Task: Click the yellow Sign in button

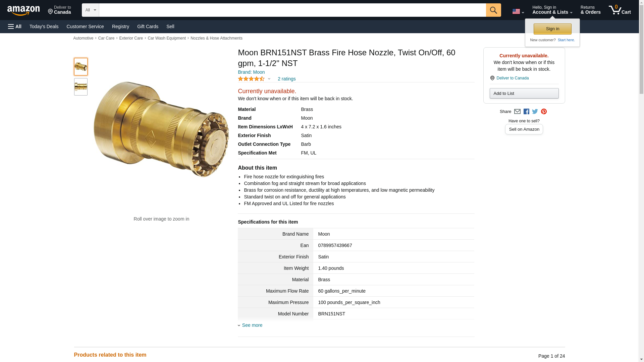Action: (x=552, y=29)
